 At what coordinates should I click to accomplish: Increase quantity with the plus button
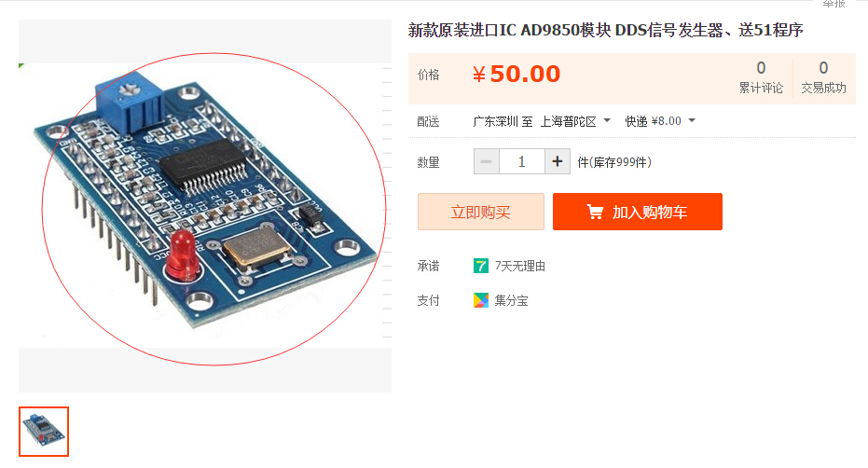point(558,161)
